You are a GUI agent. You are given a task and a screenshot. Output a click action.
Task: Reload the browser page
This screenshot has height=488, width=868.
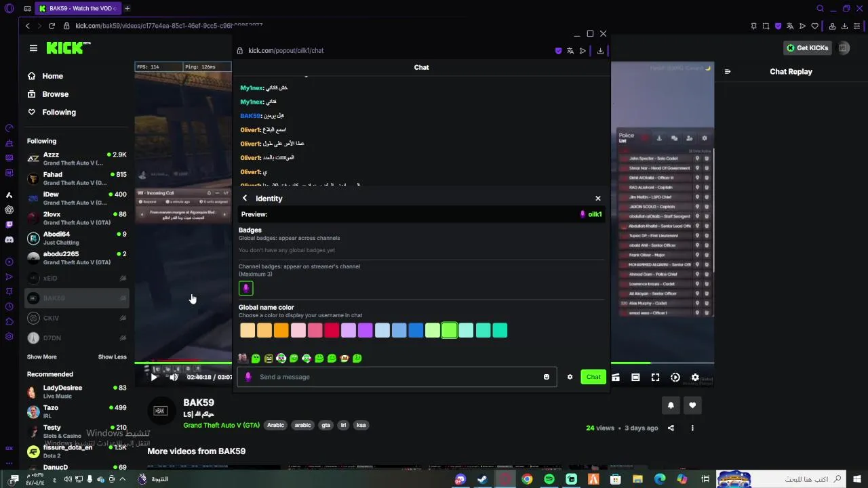click(52, 26)
